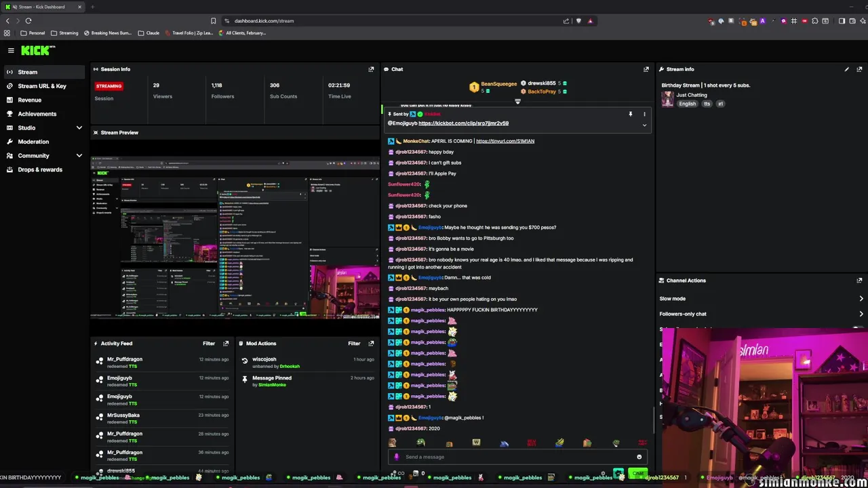This screenshot has width=868, height=488.
Task: Open BeanSqueegee top gifter name
Action: point(498,84)
